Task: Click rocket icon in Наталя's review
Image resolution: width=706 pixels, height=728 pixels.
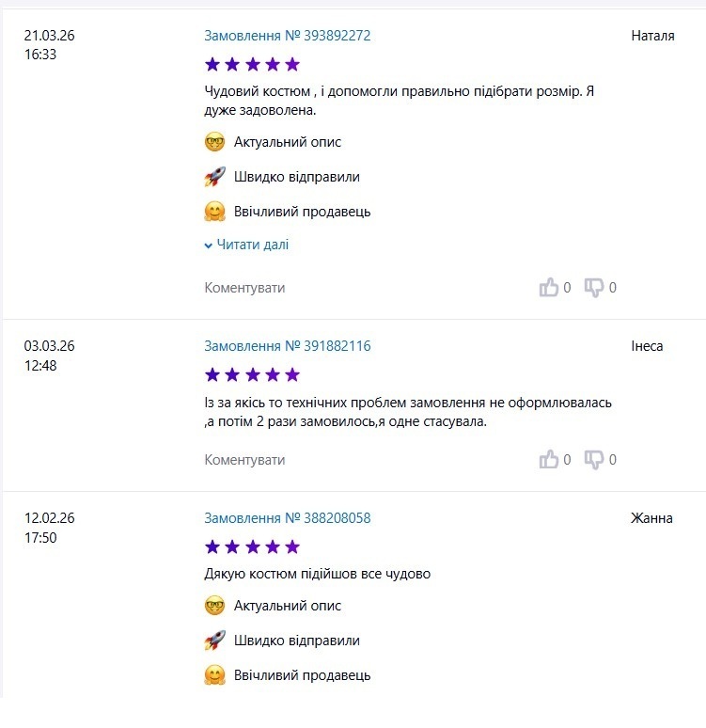Action: (x=214, y=177)
